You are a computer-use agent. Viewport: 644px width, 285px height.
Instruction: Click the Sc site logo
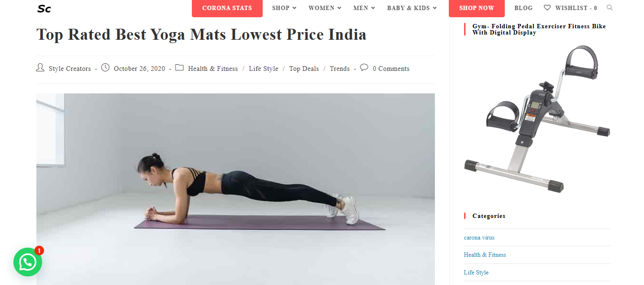44,9
